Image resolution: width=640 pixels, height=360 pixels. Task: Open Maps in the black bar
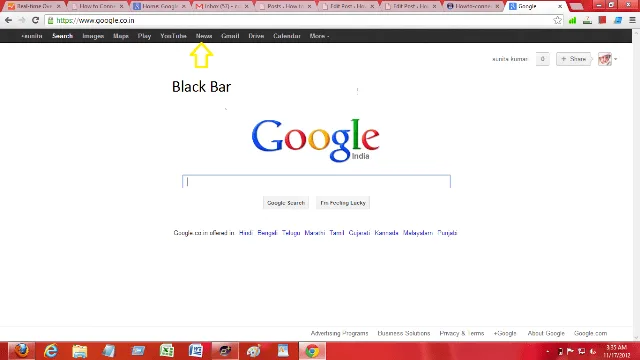click(121, 36)
